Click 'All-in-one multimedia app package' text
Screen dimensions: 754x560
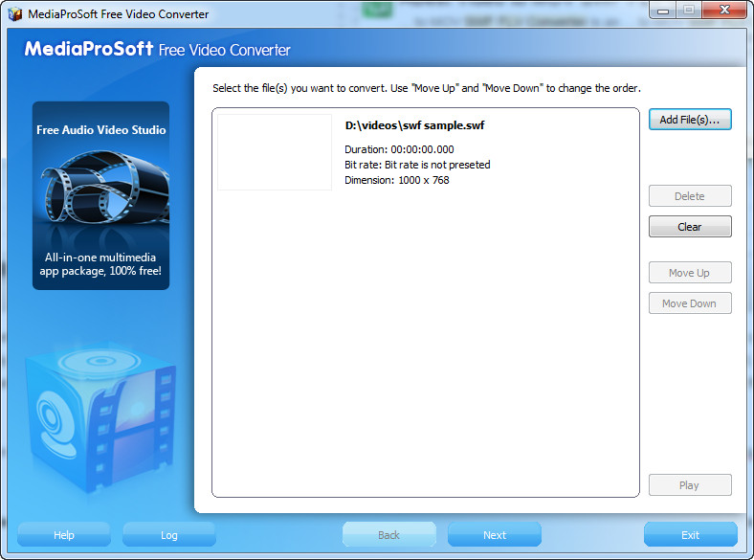[100, 264]
